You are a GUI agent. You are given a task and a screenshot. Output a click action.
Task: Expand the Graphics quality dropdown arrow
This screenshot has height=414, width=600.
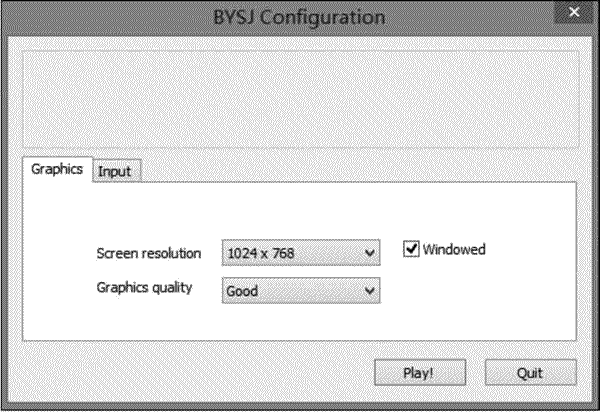[369, 291]
